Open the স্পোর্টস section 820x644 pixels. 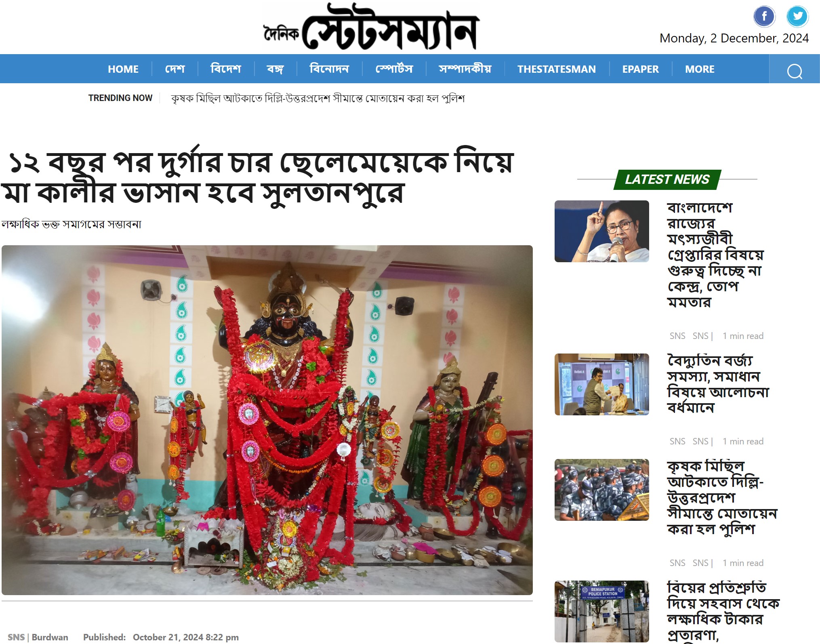[394, 69]
